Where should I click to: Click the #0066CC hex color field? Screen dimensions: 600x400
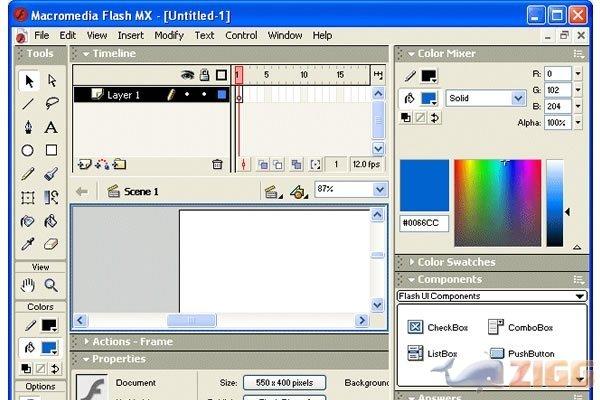[424, 223]
